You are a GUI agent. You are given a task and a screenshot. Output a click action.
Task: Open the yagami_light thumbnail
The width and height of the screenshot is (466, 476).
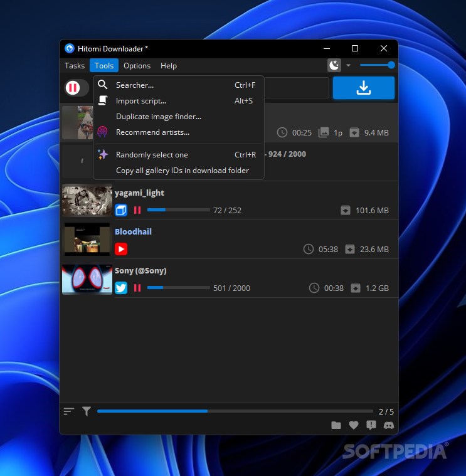[x=87, y=200]
